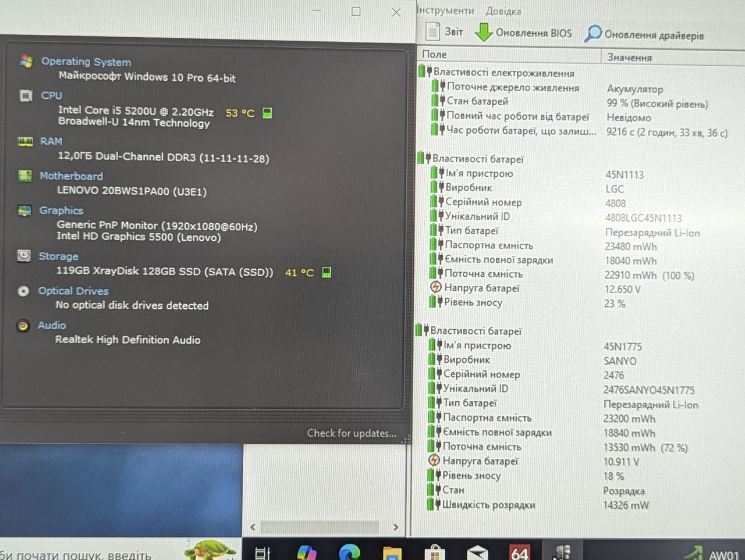Open the Motherboard heading link
The height and width of the screenshot is (560, 745).
71,176
